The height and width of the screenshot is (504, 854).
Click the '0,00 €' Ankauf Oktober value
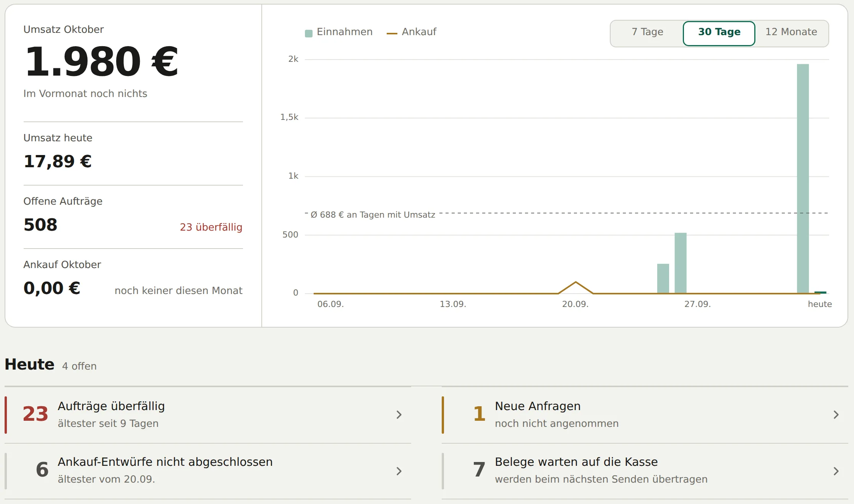point(52,288)
